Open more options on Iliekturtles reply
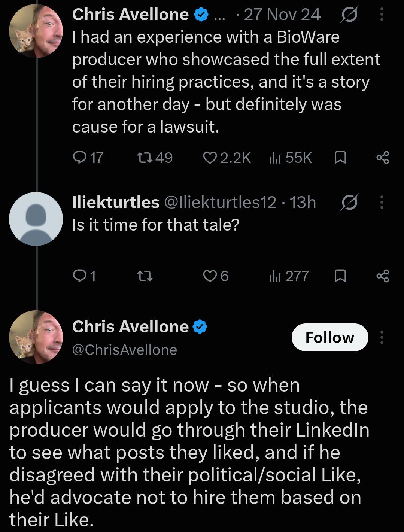Viewport: 404px width, 532px height. coord(382,203)
